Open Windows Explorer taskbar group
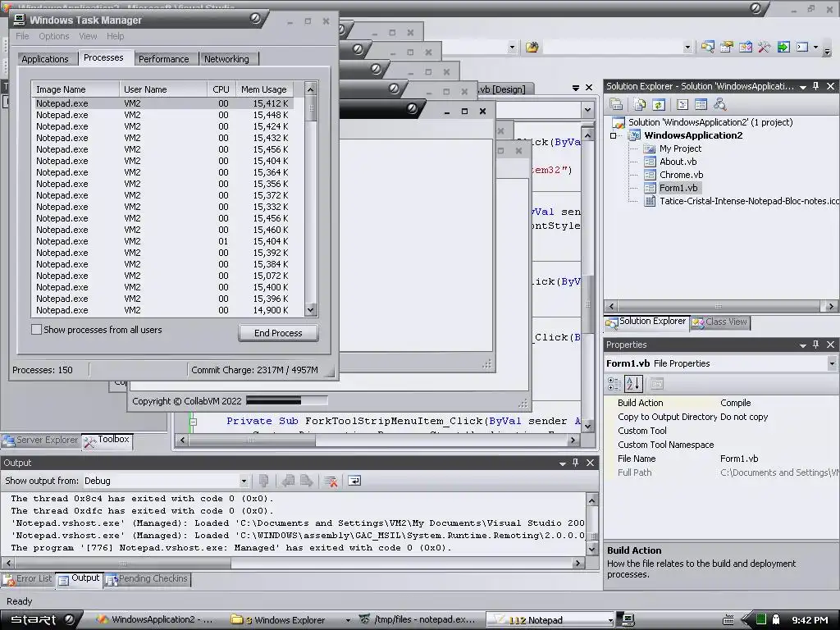The height and width of the screenshot is (630, 840). (x=290, y=620)
